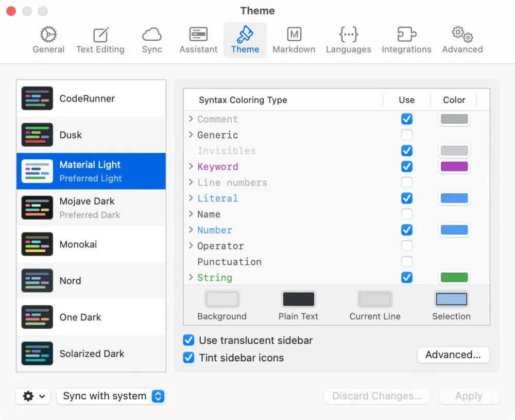Expand the Literal syntax row
515x420 pixels.
point(191,198)
